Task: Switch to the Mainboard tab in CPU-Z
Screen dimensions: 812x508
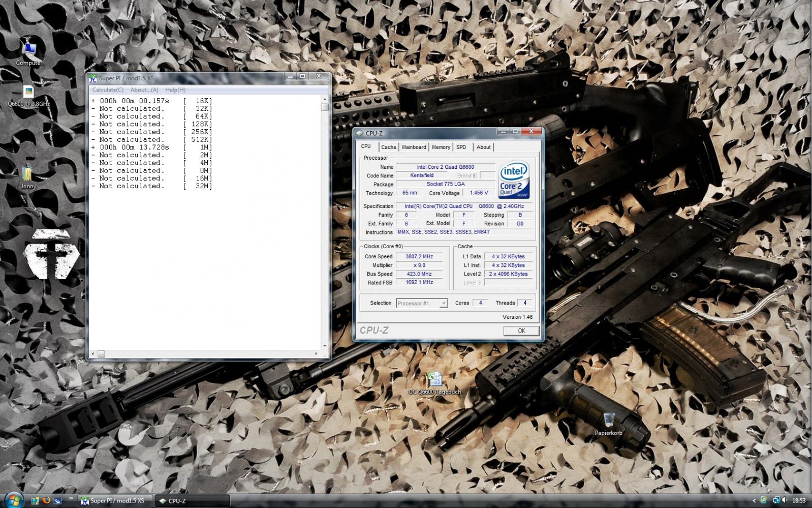Action: (414, 147)
